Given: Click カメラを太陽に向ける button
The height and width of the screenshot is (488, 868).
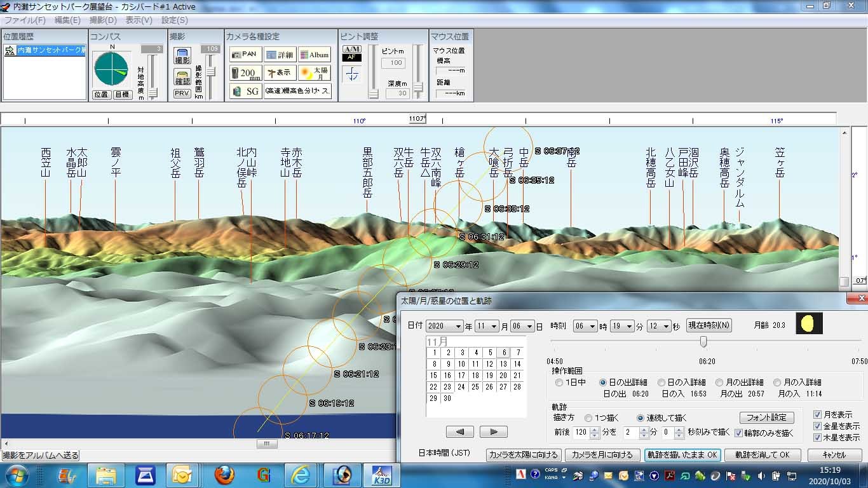Looking at the screenshot, I should pyautogui.click(x=524, y=455).
